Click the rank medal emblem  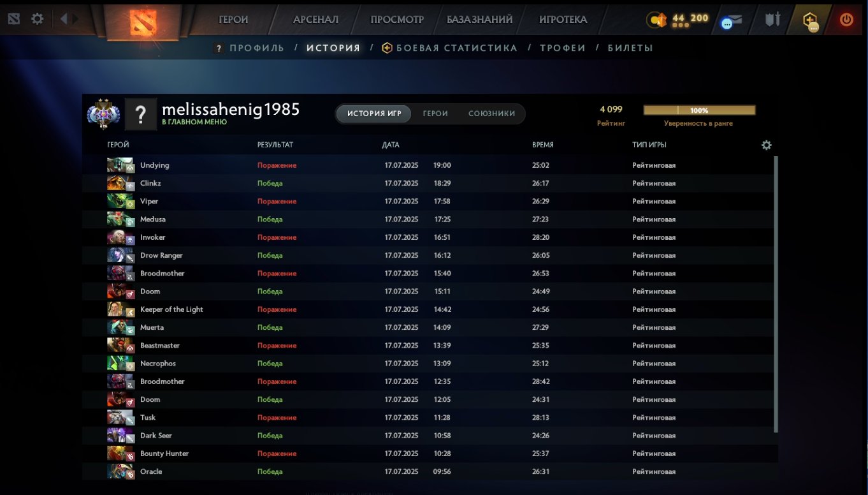[103, 114]
